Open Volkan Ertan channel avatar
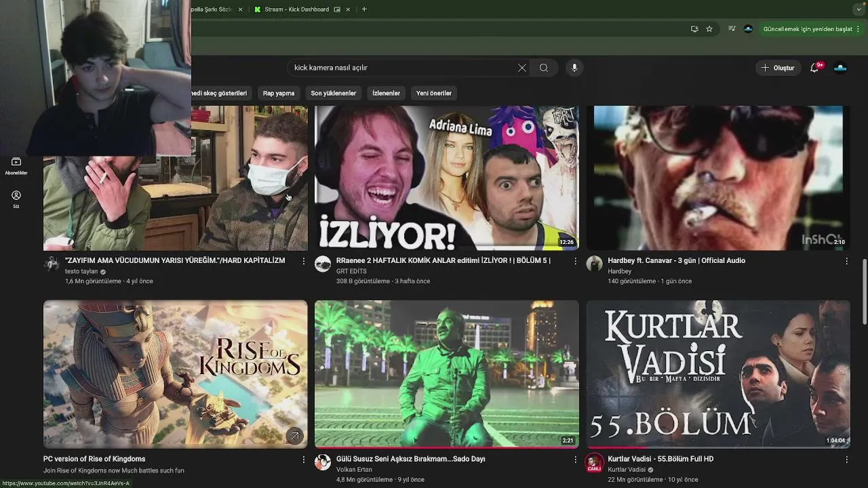 323,462
